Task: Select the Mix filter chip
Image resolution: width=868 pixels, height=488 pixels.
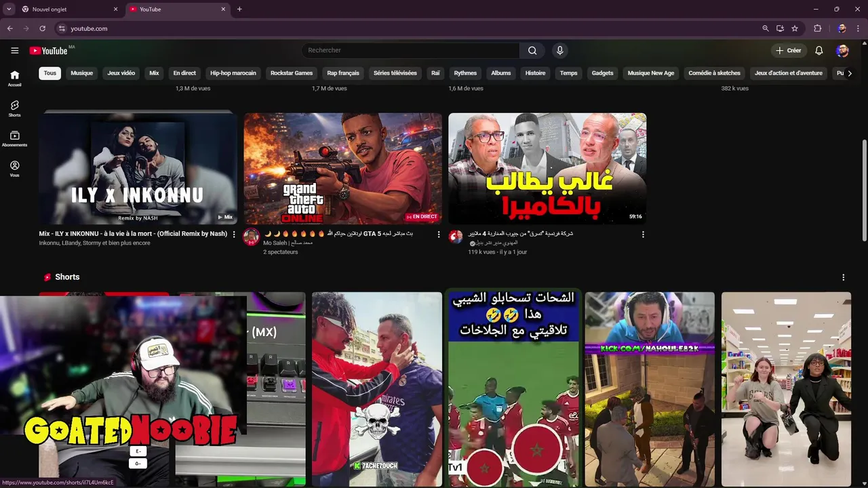Action: point(154,73)
